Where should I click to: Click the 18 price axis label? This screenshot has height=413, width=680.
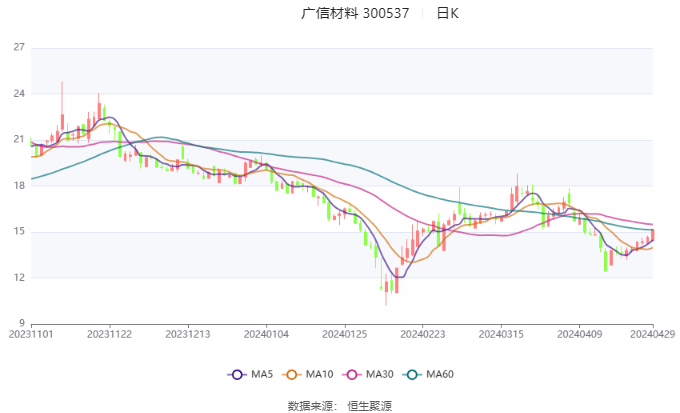(19, 186)
